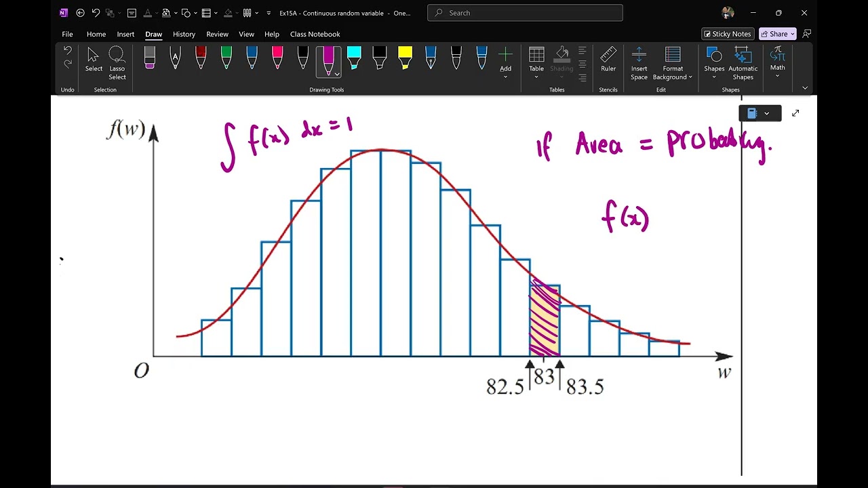Click the Add pen button

[x=505, y=61]
